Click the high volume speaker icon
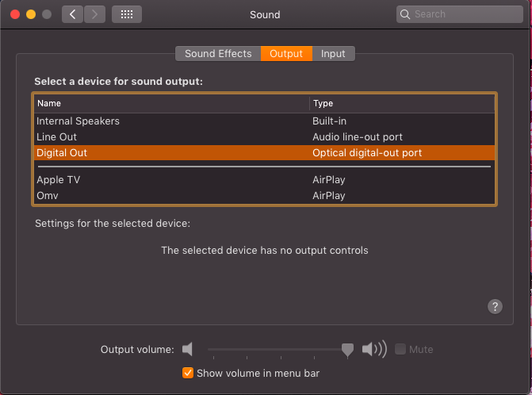 coord(373,349)
